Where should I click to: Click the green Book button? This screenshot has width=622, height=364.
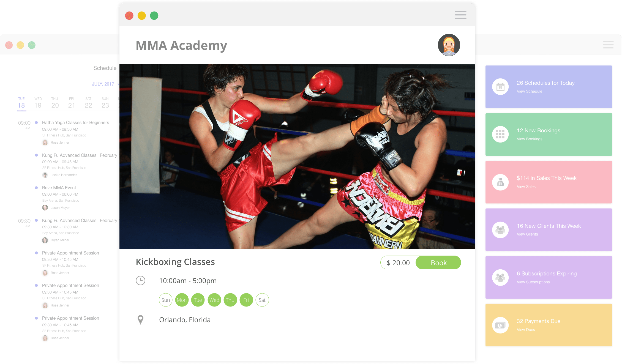point(438,262)
